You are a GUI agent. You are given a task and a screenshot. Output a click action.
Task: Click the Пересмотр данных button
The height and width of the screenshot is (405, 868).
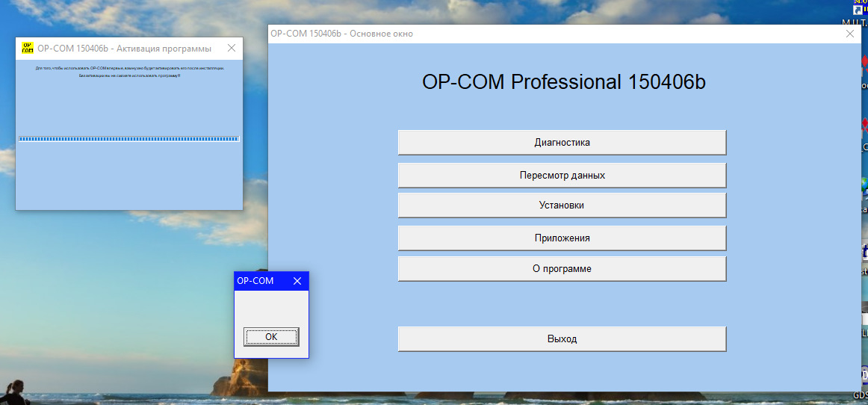pyautogui.click(x=562, y=175)
